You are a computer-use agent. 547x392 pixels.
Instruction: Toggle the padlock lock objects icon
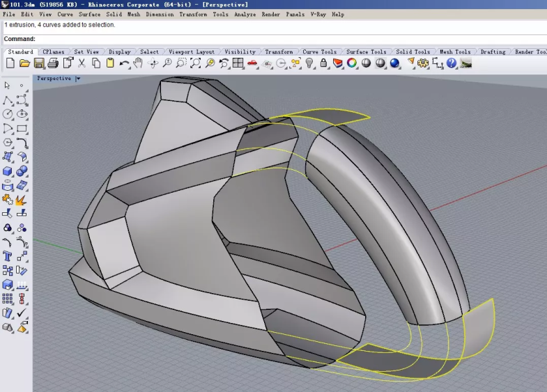[324, 63]
